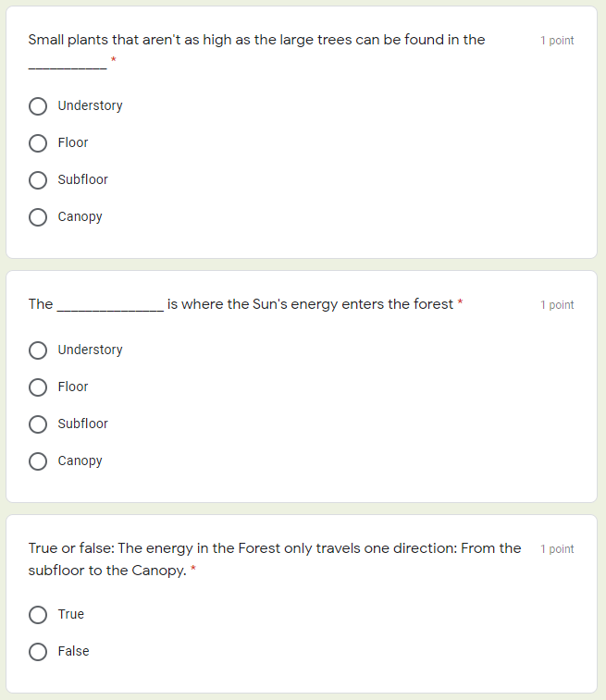
Task: Click the 'Small plants that aren't as high' question text
Action: (x=256, y=40)
